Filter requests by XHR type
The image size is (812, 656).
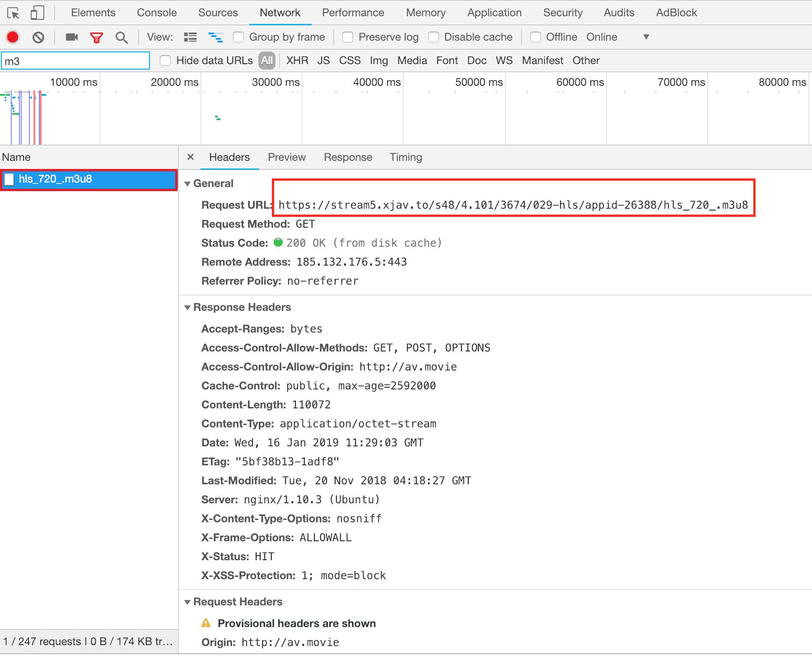point(297,60)
